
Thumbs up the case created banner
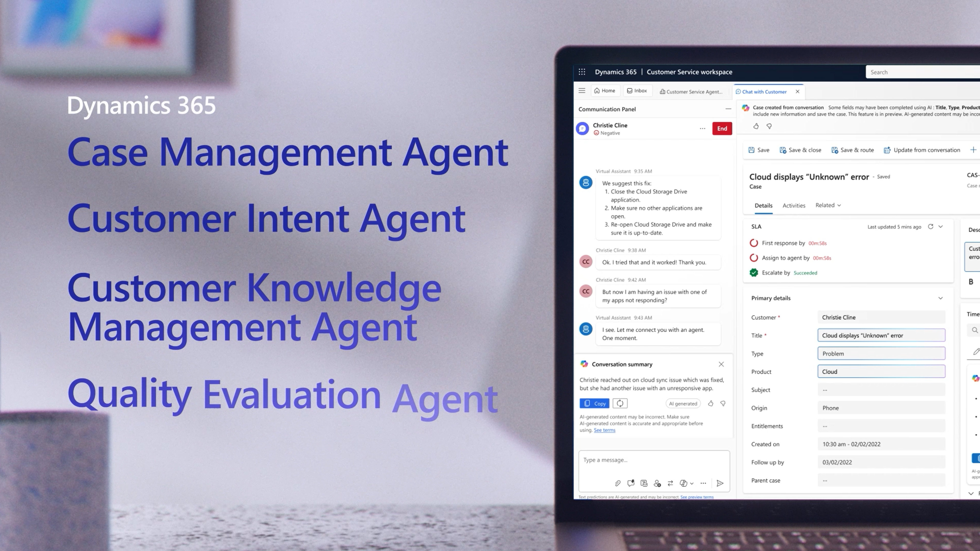pyautogui.click(x=756, y=126)
